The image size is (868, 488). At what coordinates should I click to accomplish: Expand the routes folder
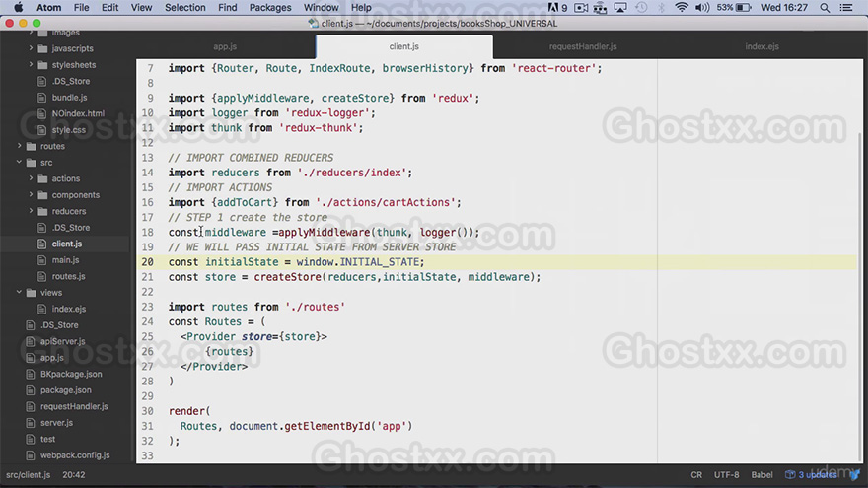(x=20, y=146)
